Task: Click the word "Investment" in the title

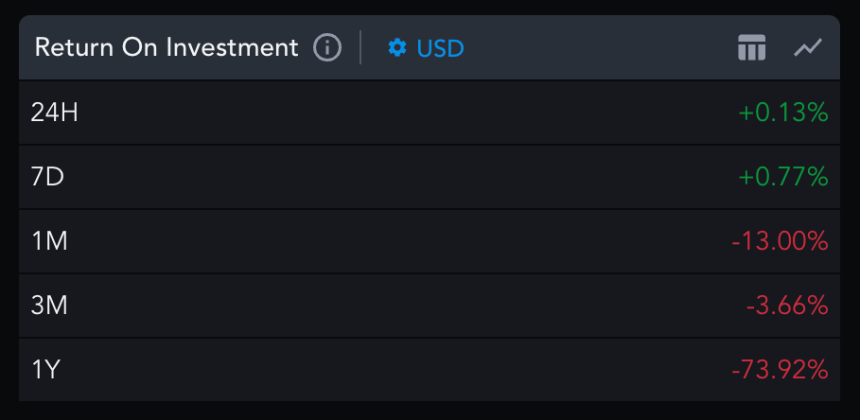Action: (x=232, y=48)
